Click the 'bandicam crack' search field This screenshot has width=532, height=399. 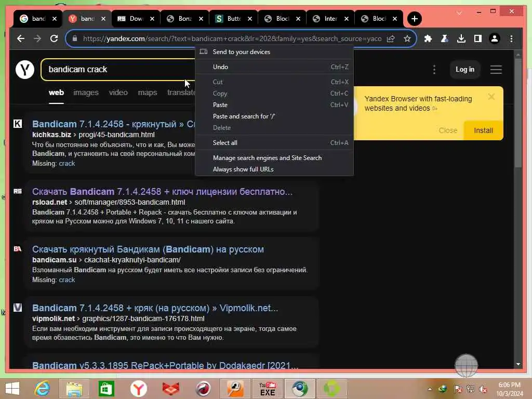point(118,70)
